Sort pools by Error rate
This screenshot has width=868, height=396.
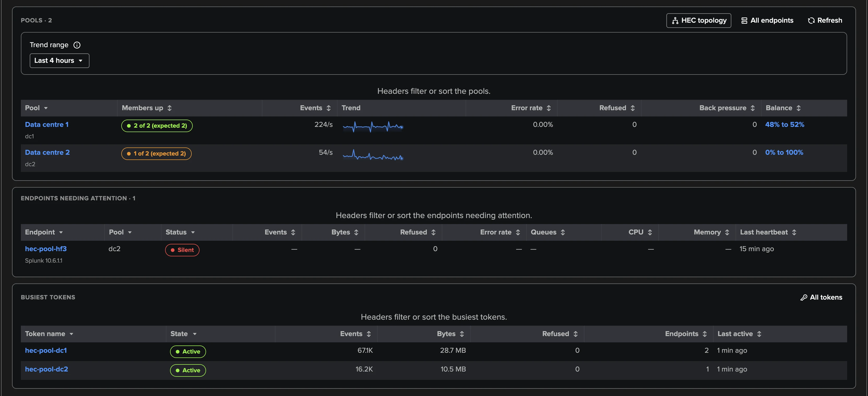(x=548, y=108)
